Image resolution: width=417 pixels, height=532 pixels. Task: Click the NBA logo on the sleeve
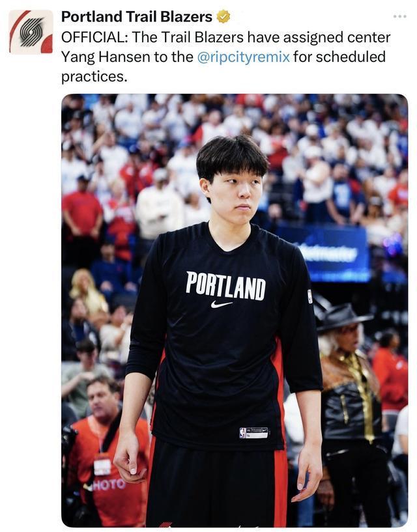309,296
